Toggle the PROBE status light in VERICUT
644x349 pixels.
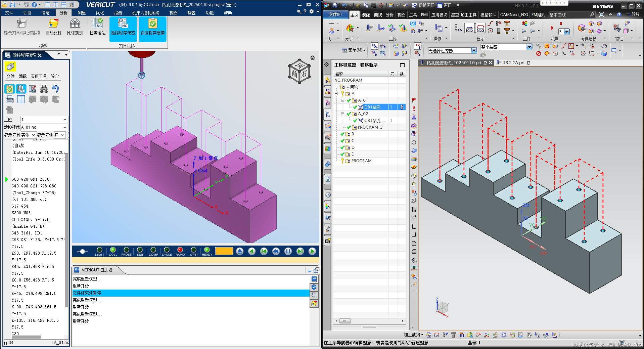click(x=127, y=250)
